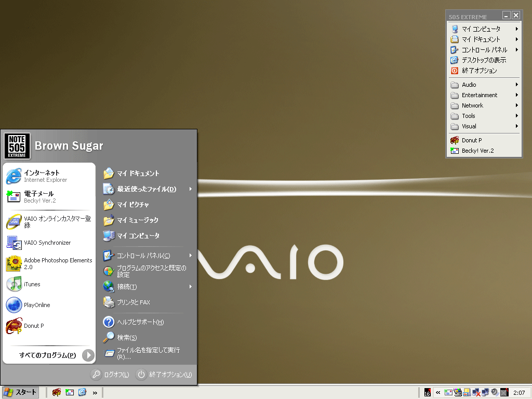Viewport: 532px width, 399px height.
Task: Expand the Audio folder in 505 EXTREME
Action: (485, 85)
